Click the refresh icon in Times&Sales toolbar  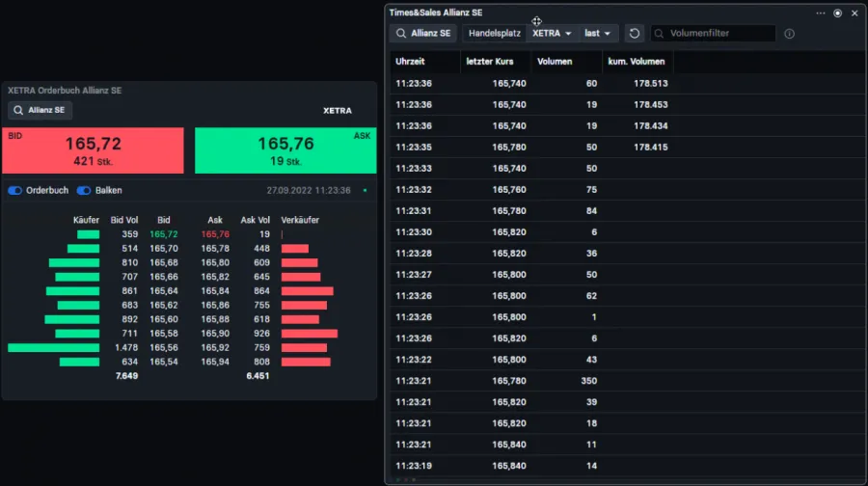pos(635,34)
